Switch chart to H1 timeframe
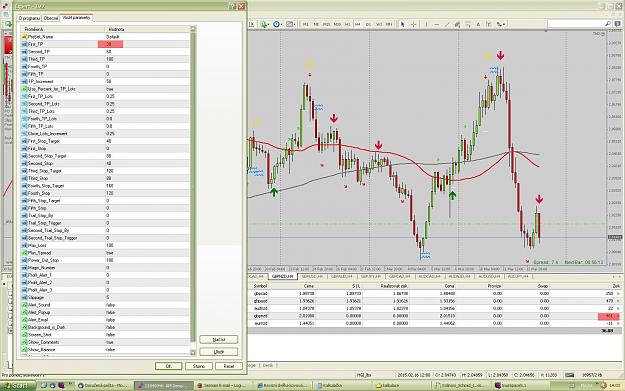Viewport: 625px width, 391px height. click(x=348, y=24)
